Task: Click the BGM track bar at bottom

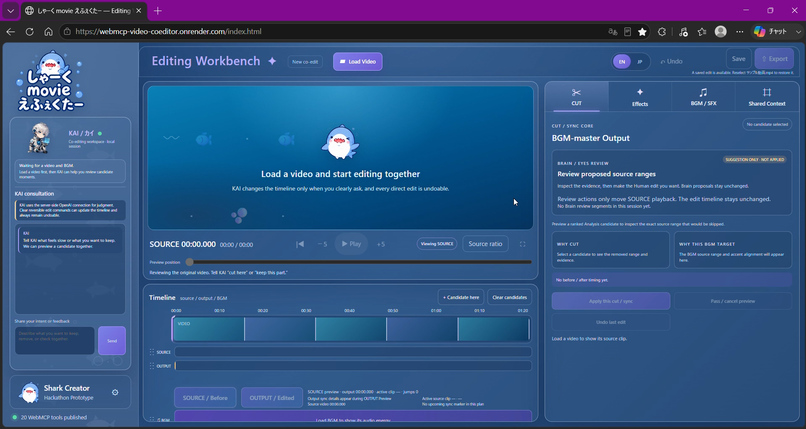Action: pyautogui.click(x=353, y=416)
